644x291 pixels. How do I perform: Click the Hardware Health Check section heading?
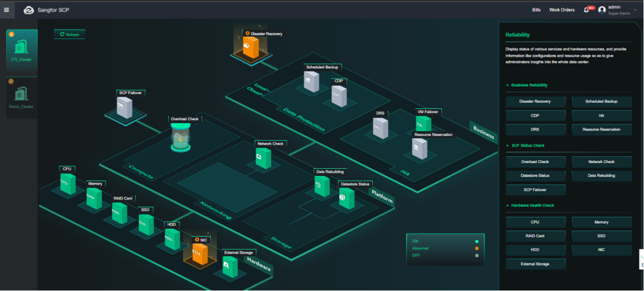tap(533, 205)
